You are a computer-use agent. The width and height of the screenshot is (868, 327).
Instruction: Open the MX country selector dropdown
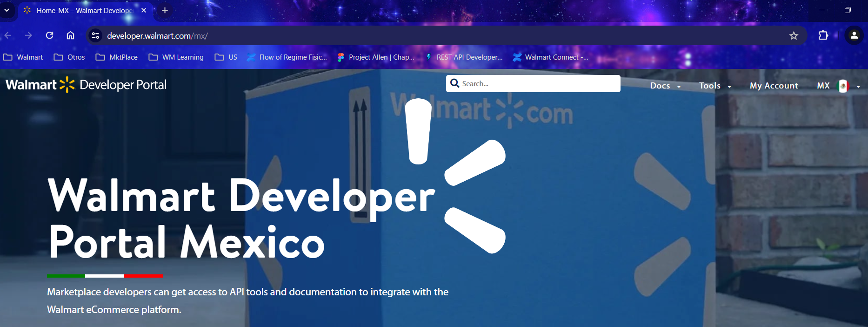click(x=838, y=86)
